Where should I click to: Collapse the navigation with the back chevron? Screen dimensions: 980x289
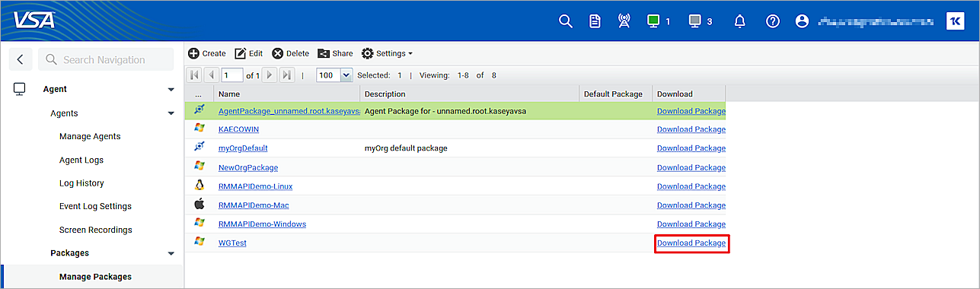pos(20,59)
